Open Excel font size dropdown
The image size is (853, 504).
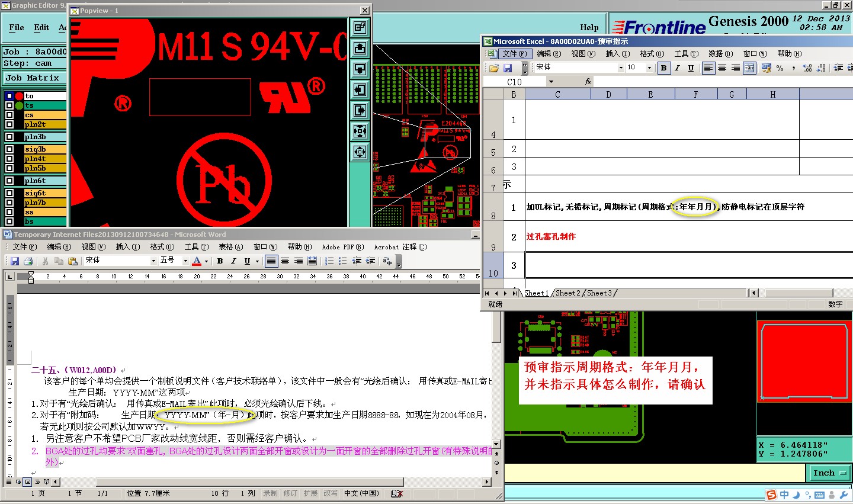[649, 68]
